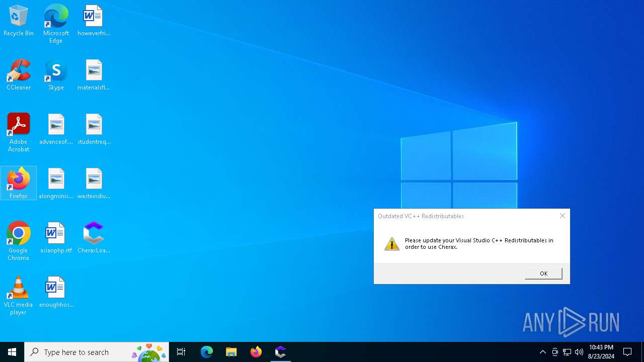Screen dimensions: 644x362
Task: Select the Firefox desktop shortcut
Action: (19, 184)
